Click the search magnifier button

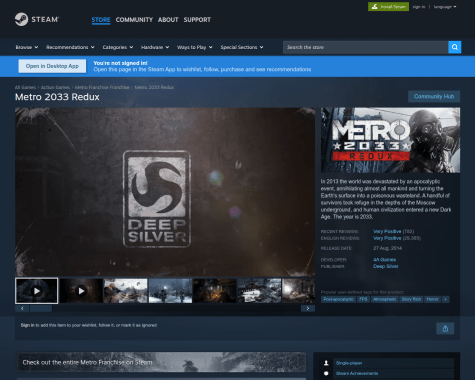[455, 47]
